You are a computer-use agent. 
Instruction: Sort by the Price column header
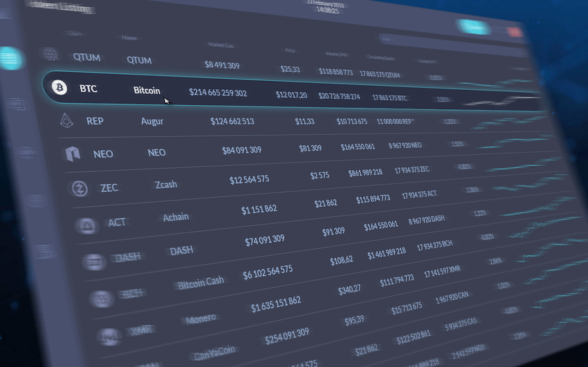(291, 50)
